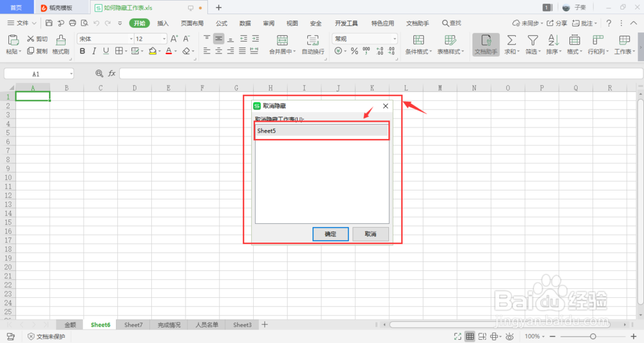Click the OK (确定) button in dialog

click(x=330, y=234)
